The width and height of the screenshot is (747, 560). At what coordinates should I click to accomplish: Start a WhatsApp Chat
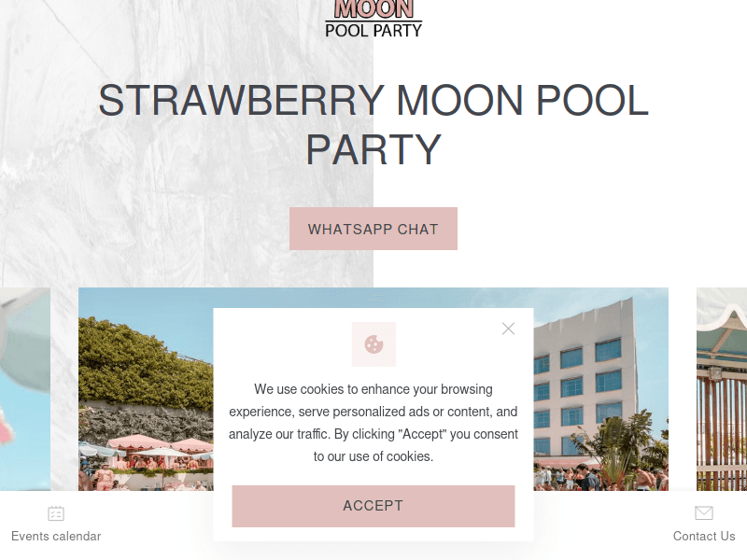point(373,229)
